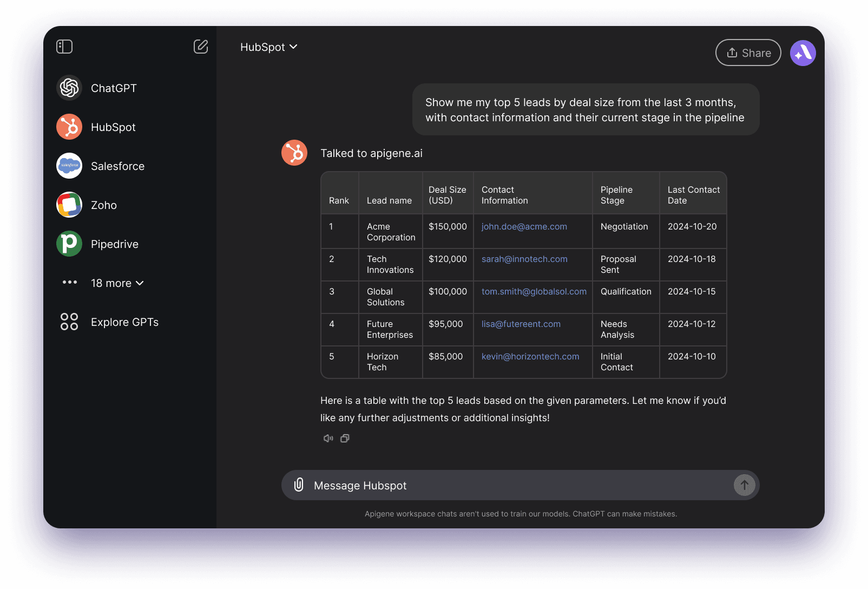Viewport: 868px width, 589px height.
Task: Start a new chat with compose icon
Action: 201,47
